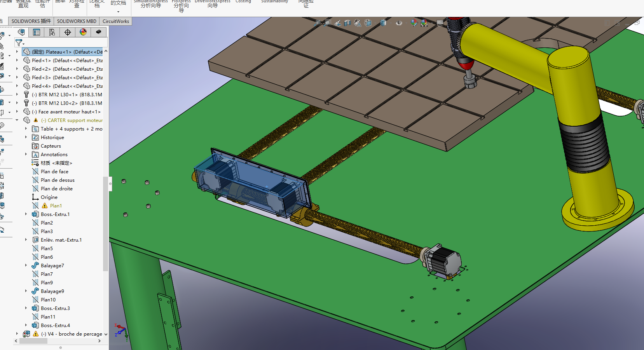Open the DisplayManager color ball tab
The width and height of the screenshot is (644, 350).
coord(83,32)
